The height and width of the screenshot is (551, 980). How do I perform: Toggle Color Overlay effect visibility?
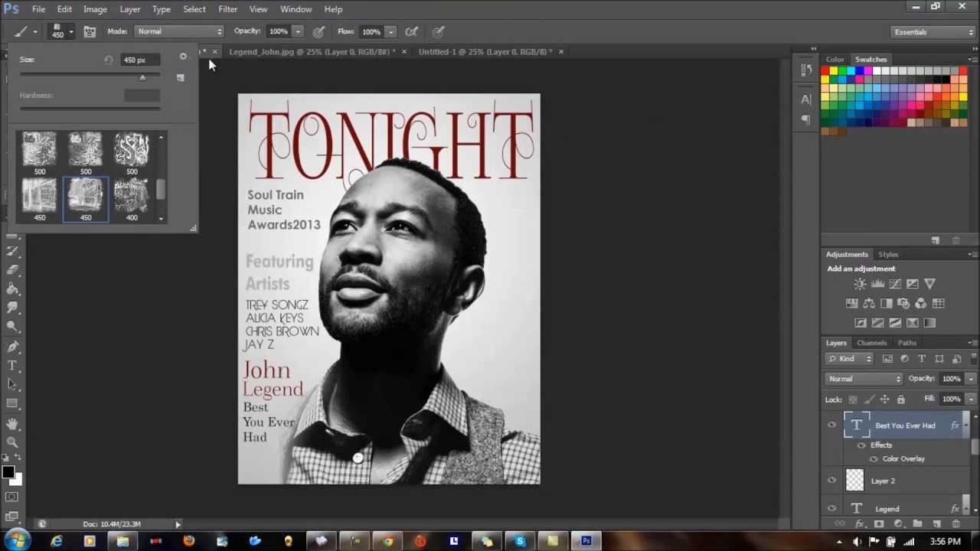[874, 459]
